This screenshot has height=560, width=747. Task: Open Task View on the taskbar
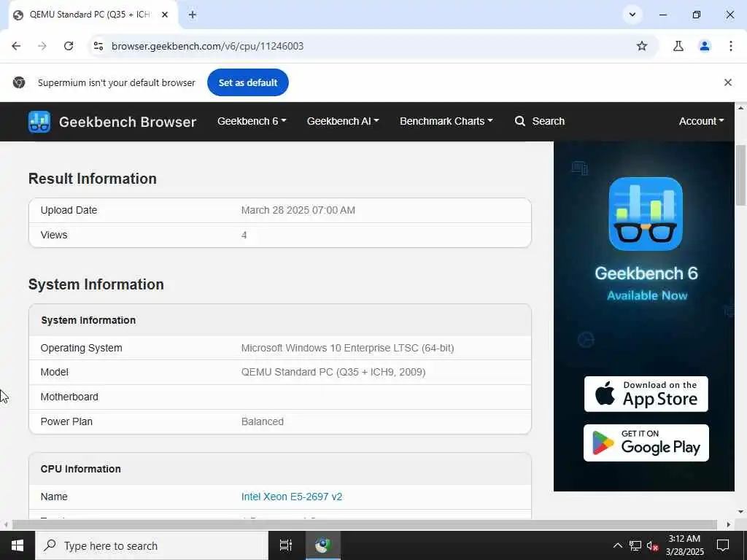coord(286,545)
